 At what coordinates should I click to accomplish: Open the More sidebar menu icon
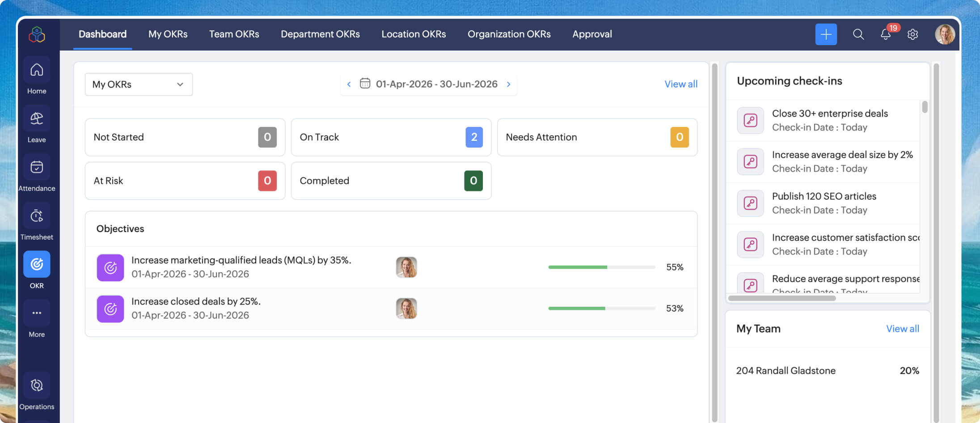point(37,313)
